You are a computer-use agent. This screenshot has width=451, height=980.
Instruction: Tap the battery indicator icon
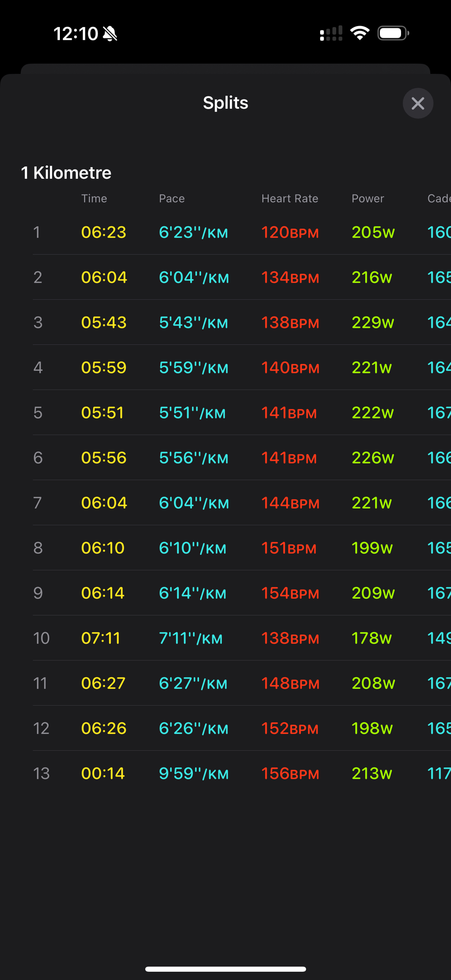point(393,33)
